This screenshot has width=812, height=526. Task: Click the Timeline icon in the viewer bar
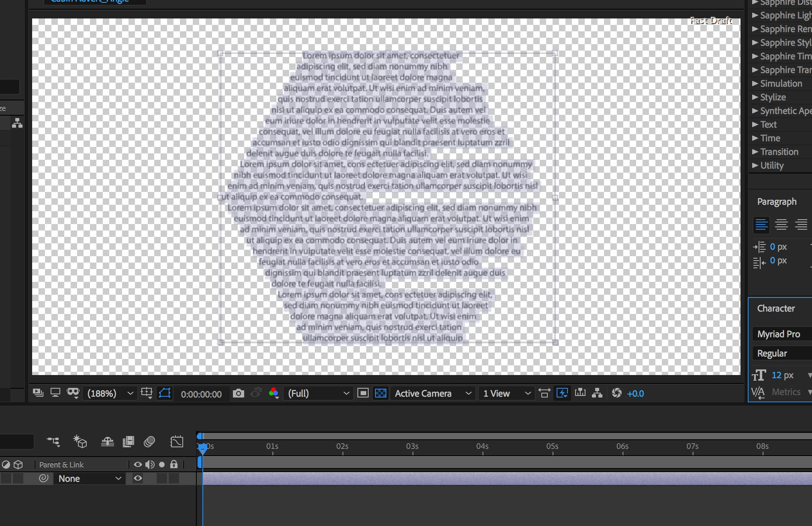click(x=580, y=393)
